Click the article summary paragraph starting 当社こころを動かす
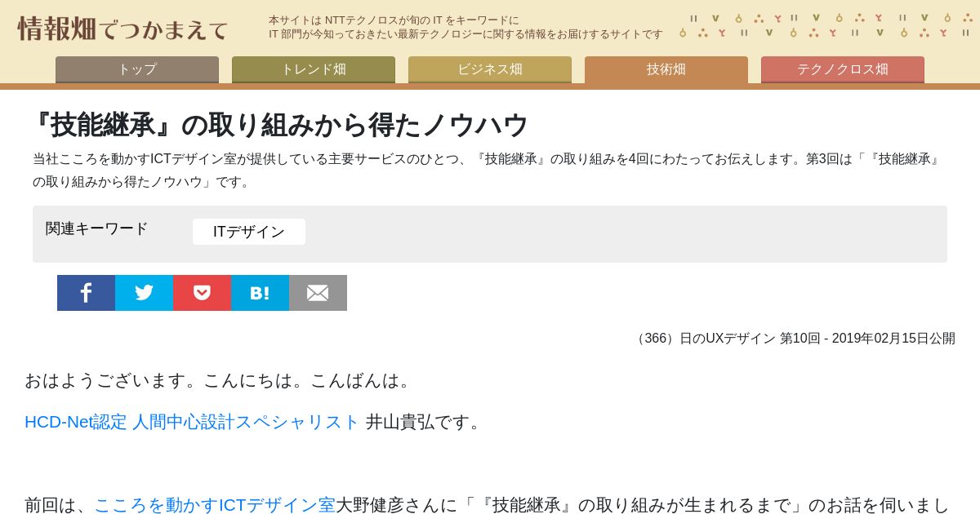Viewport: 980px width, 514px height. pos(488,171)
